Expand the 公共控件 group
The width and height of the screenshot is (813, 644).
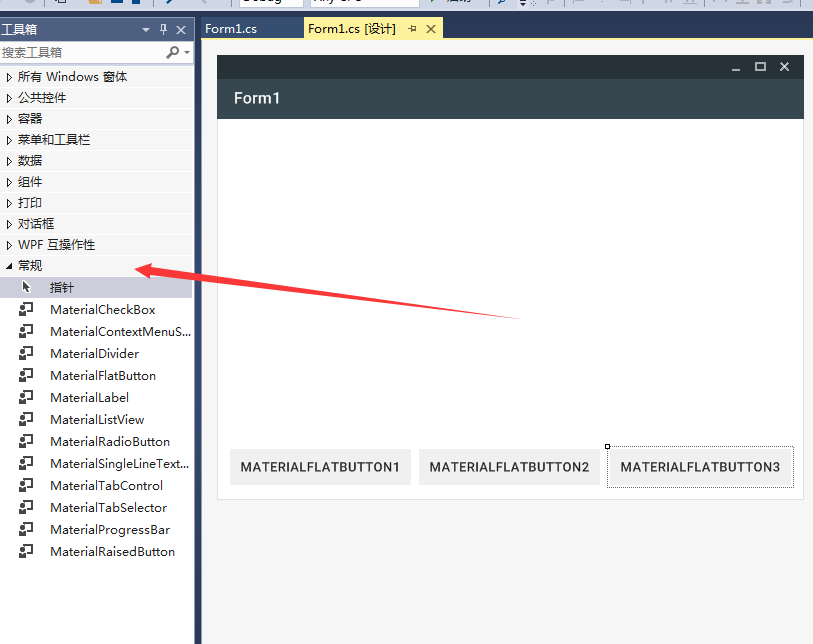coord(9,98)
